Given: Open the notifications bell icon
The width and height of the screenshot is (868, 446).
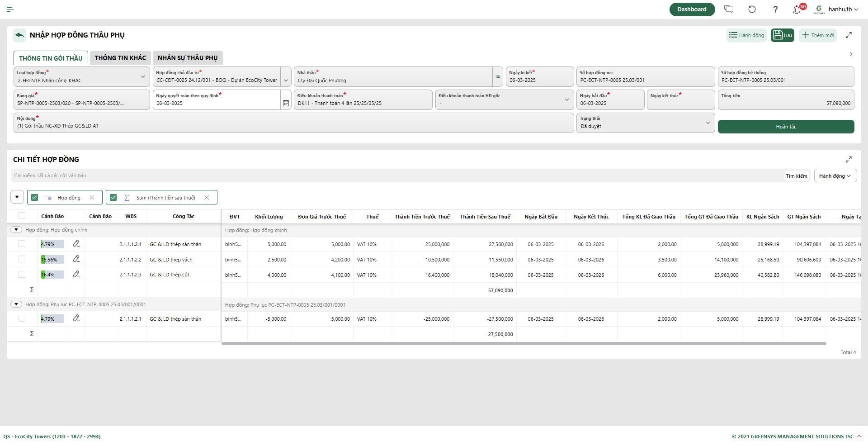Looking at the screenshot, I should pyautogui.click(x=797, y=9).
